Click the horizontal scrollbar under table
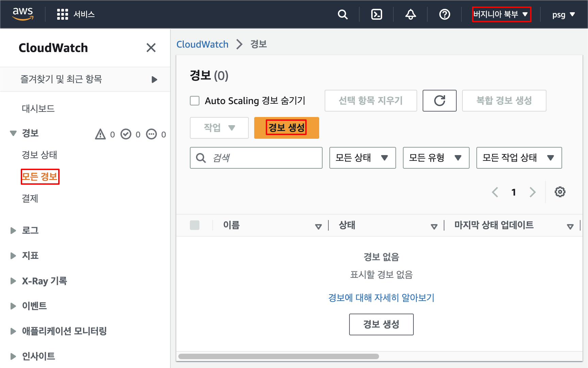This screenshot has width=588, height=368. tap(278, 356)
